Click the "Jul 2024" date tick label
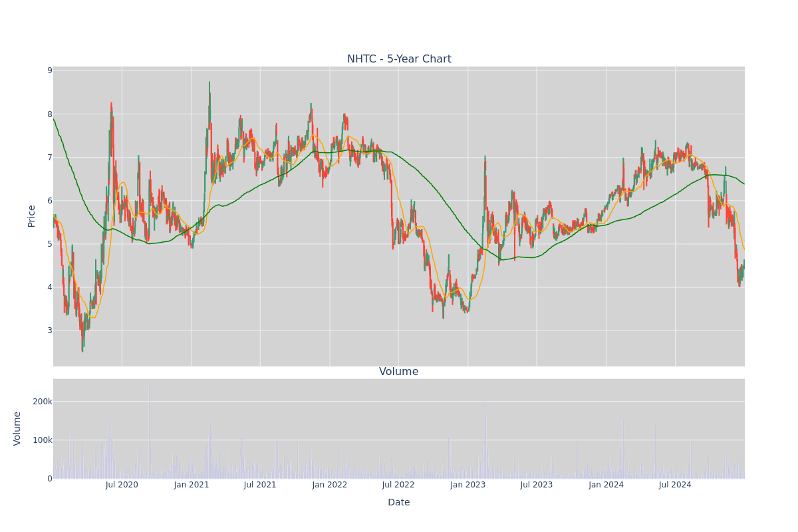The width and height of the screenshot is (798, 532). pos(675,485)
